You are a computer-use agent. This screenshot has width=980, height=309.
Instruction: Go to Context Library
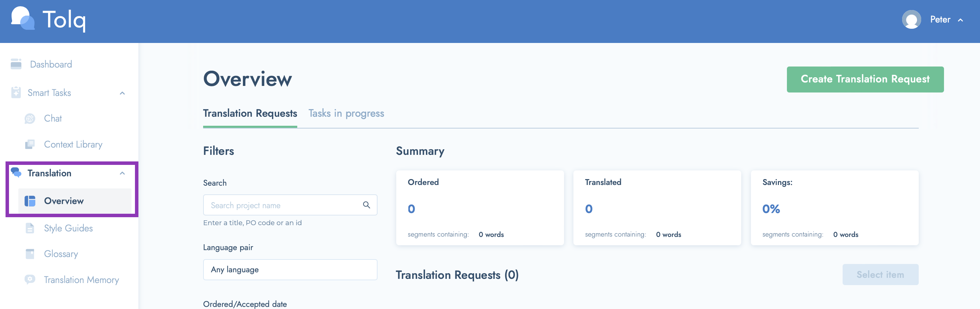73,144
